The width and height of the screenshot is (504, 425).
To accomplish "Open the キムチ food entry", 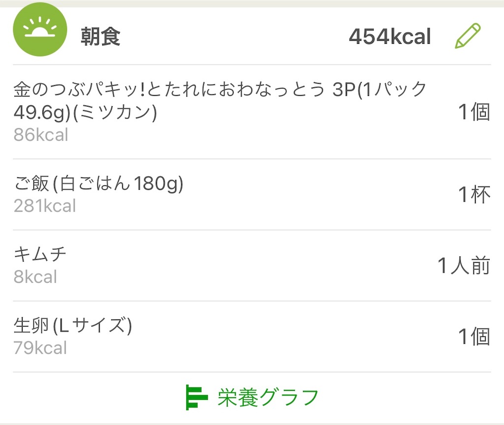I will coord(252,266).
